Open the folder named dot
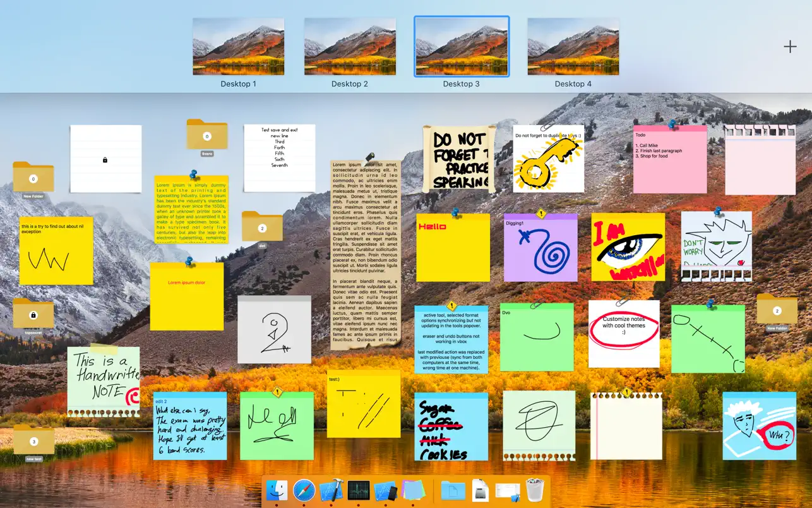Viewport: 812px width, 508px height. coord(262,226)
